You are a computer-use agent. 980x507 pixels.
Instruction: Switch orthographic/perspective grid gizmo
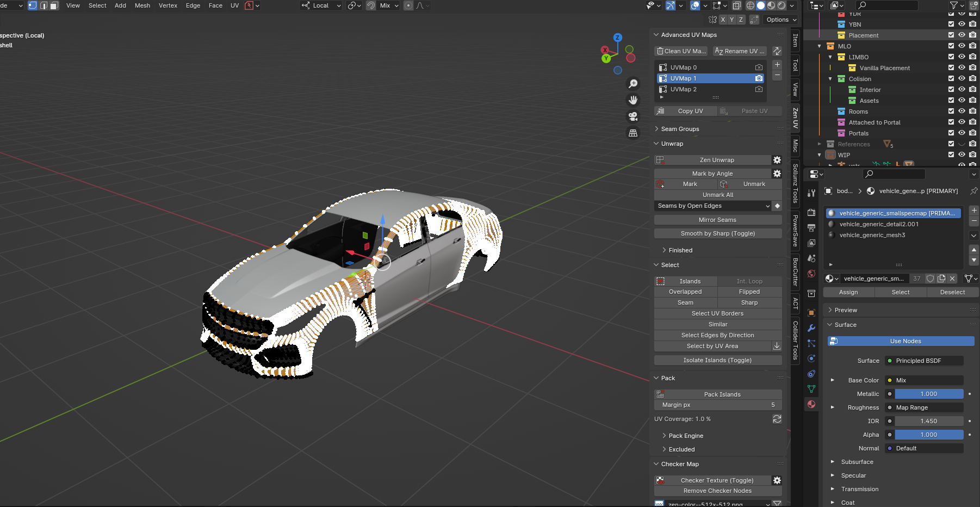[x=633, y=133]
